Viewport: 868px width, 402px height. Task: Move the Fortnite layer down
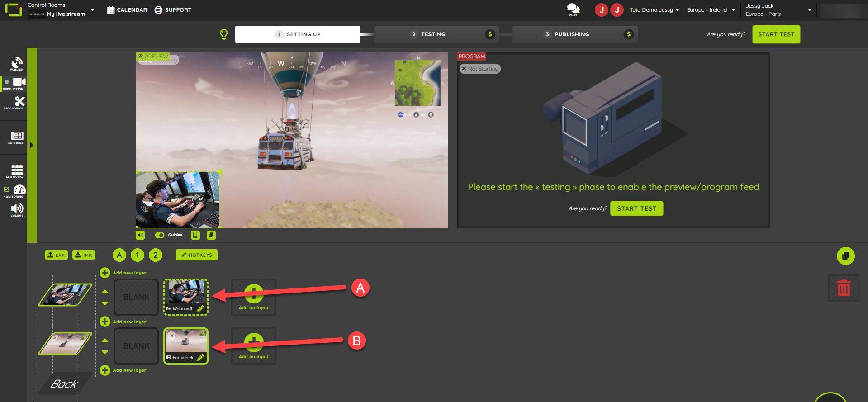click(105, 352)
